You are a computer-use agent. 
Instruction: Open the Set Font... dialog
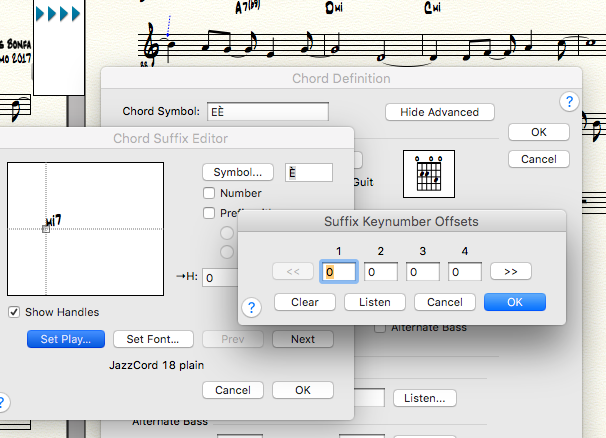(x=153, y=339)
